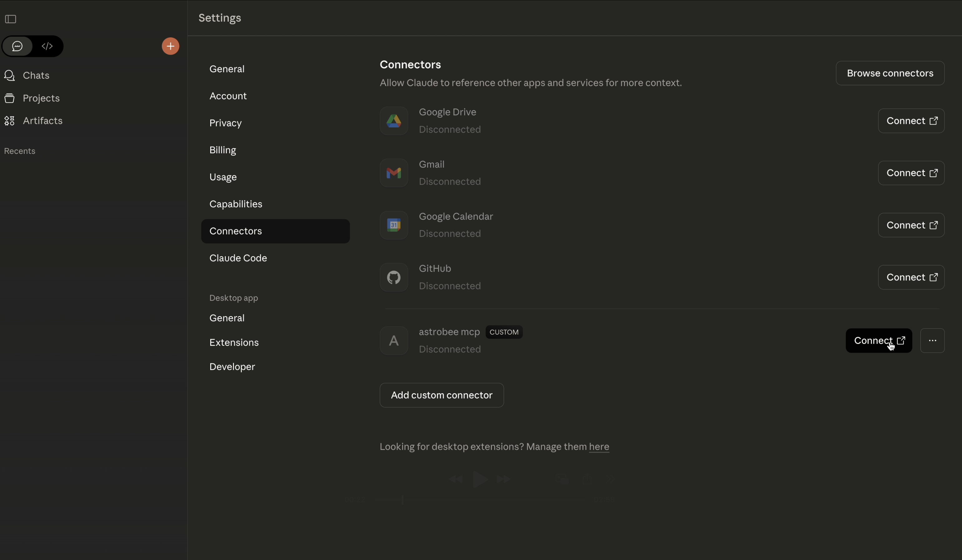
Task: Select Claude Code settings section
Action: [x=238, y=258]
